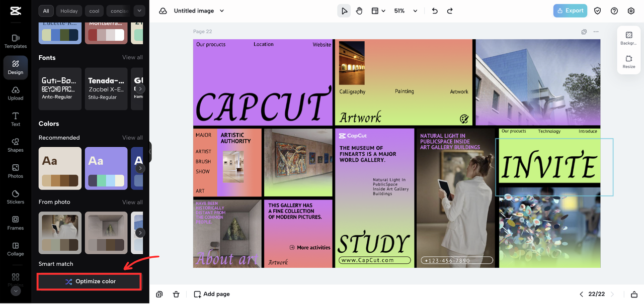Open the Text sidebar panel
The image size is (644, 308).
(x=16, y=119)
